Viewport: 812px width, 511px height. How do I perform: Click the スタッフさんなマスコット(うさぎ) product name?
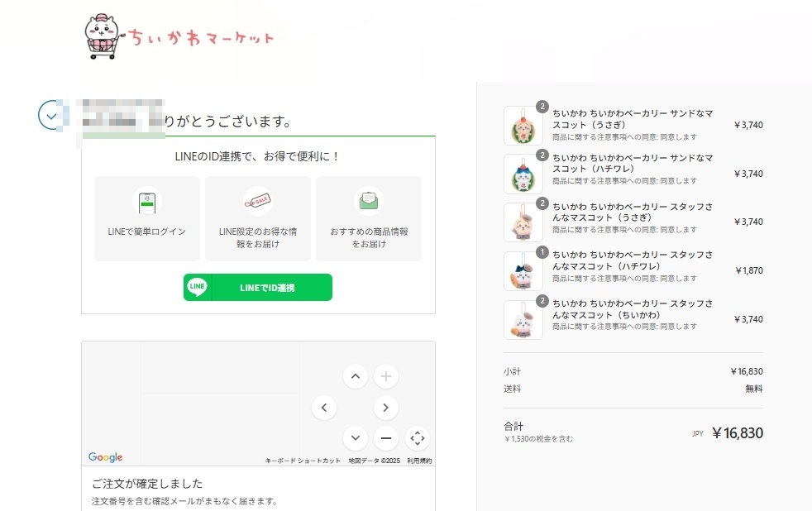(633, 212)
